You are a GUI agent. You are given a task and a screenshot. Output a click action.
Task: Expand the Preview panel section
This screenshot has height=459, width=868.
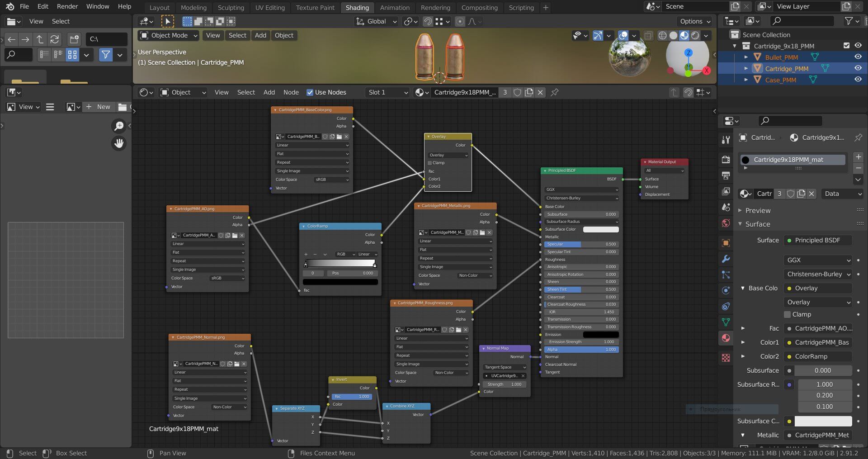(758, 210)
